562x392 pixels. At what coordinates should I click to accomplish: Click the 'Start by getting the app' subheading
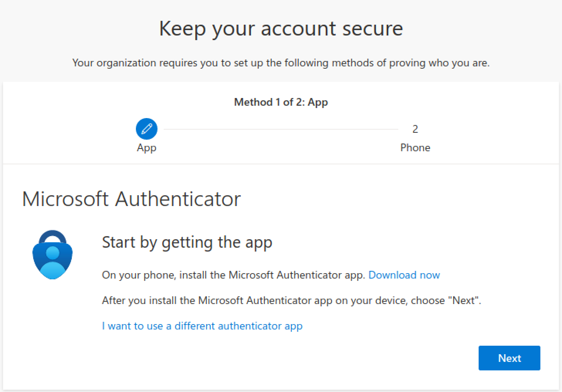[187, 243]
